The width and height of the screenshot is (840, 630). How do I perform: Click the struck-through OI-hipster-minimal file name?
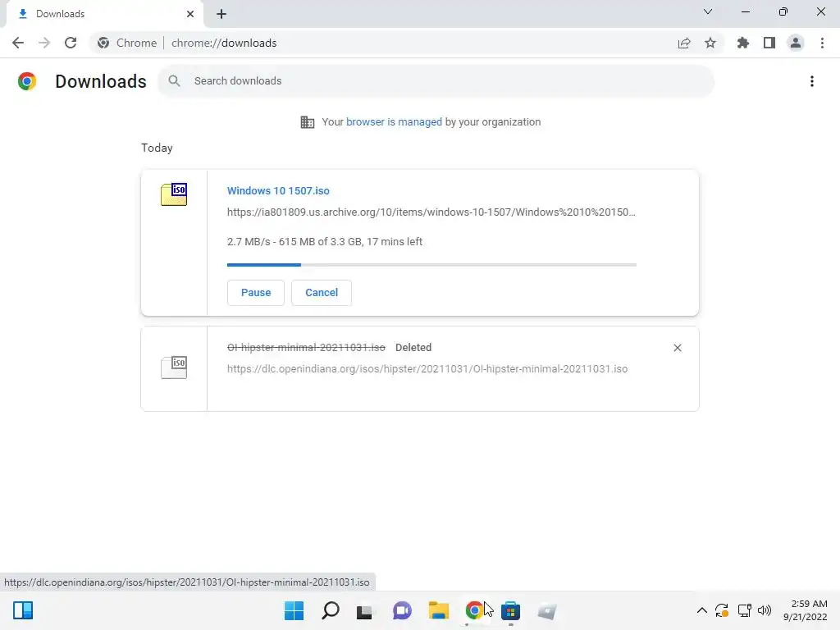306,347
